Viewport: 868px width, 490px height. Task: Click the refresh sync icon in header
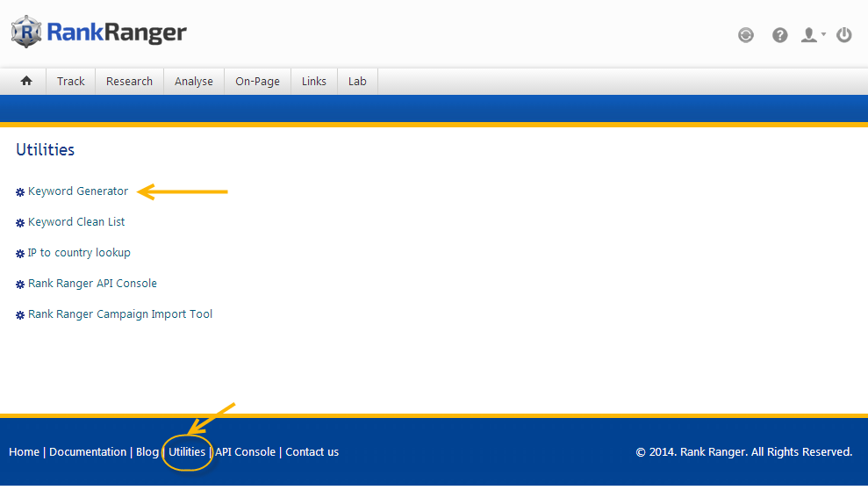pos(746,35)
